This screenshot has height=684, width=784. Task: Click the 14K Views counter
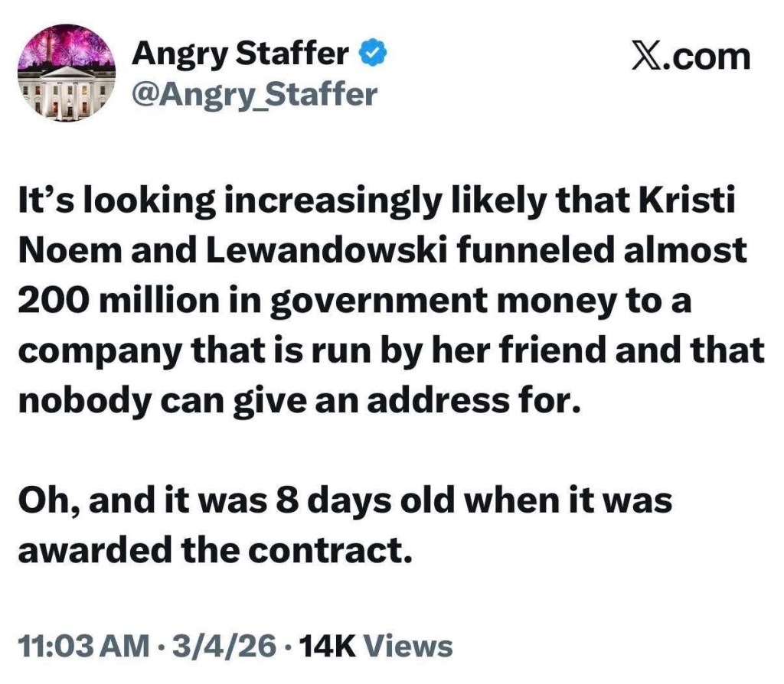pyautogui.click(x=375, y=647)
